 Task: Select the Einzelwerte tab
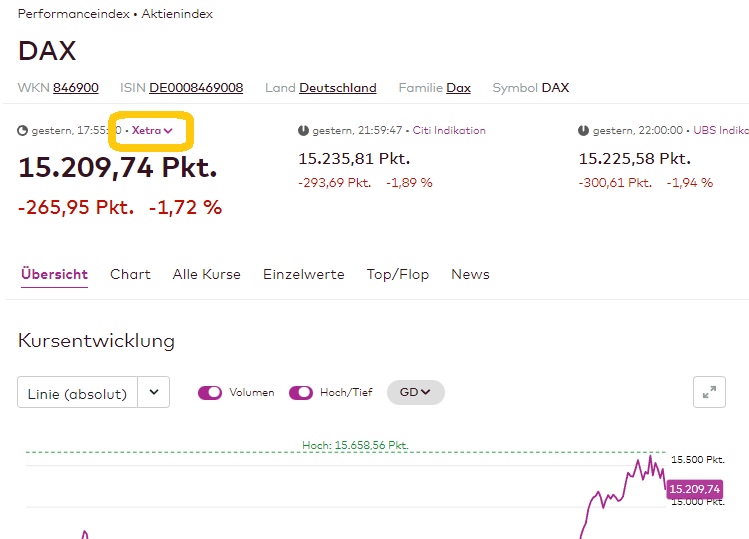click(x=303, y=274)
